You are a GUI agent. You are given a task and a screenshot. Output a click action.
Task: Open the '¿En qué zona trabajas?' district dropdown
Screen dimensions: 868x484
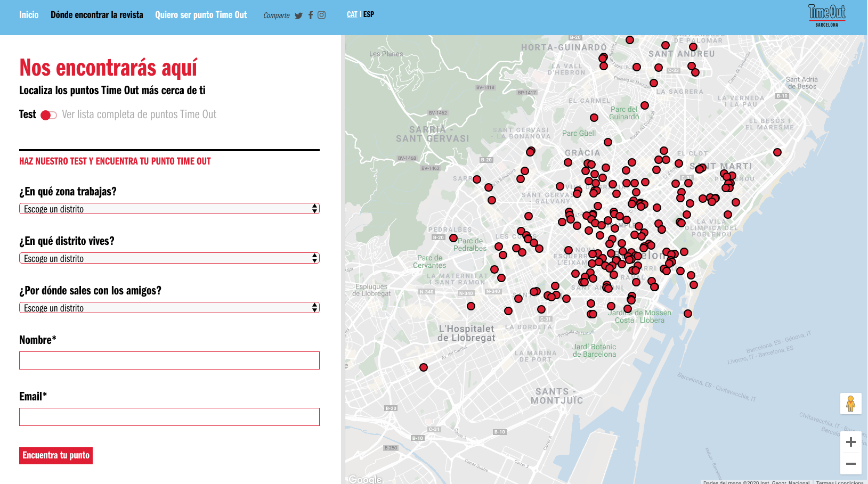point(169,209)
